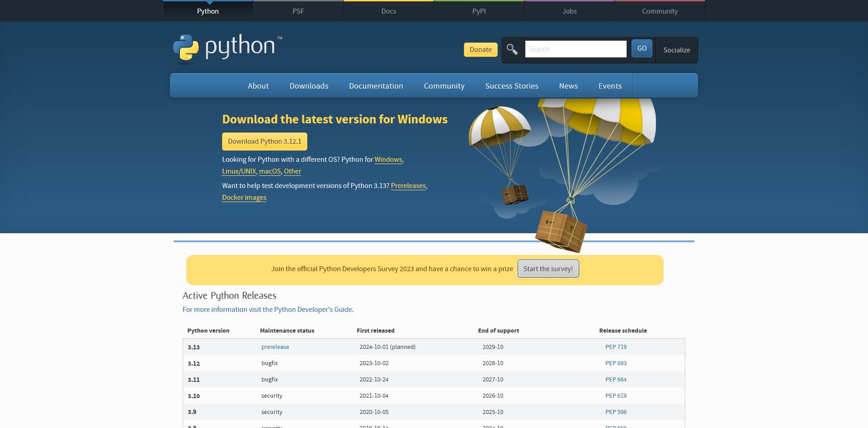Click the 2024-10-01 (planned) release date

(387, 347)
